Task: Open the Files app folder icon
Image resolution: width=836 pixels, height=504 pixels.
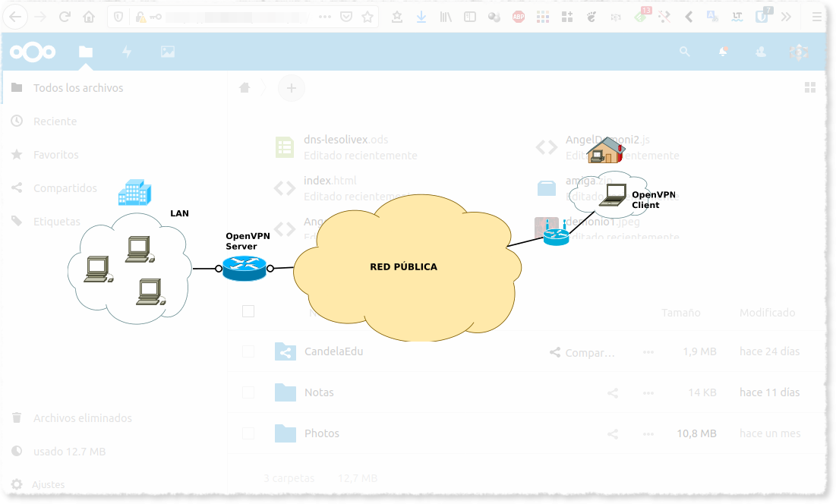Action: coord(85,52)
